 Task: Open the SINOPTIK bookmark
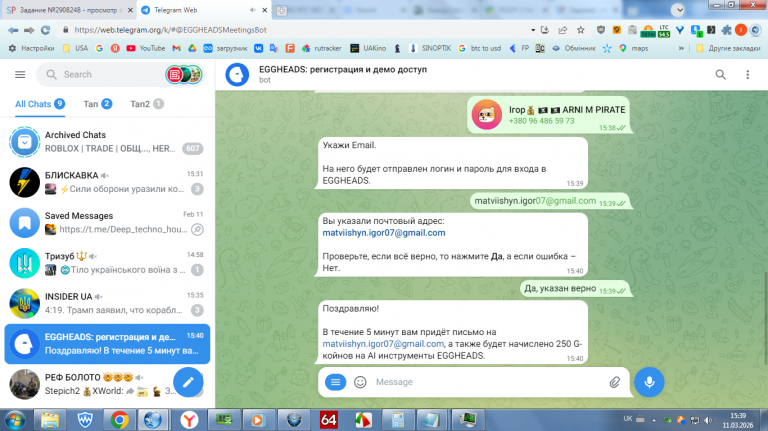pos(430,48)
